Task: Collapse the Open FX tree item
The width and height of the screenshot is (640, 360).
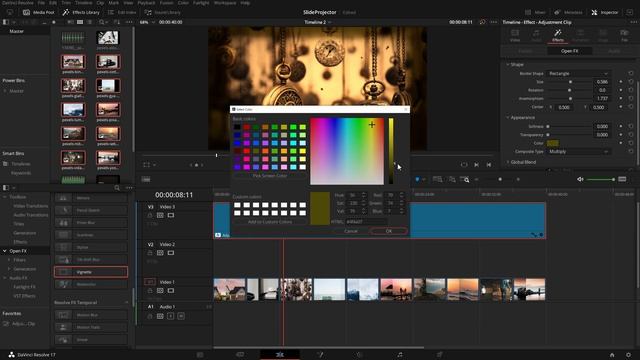Action: coord(4,251)
